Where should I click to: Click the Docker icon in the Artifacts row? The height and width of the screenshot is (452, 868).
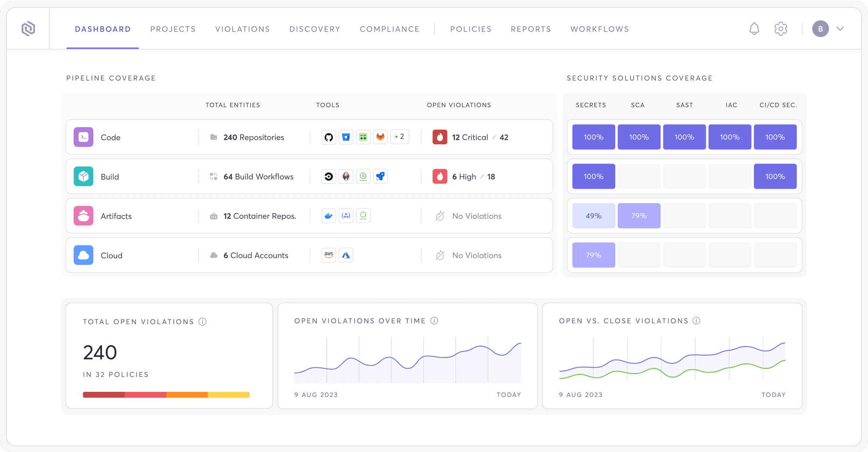(x=328, y=215)
